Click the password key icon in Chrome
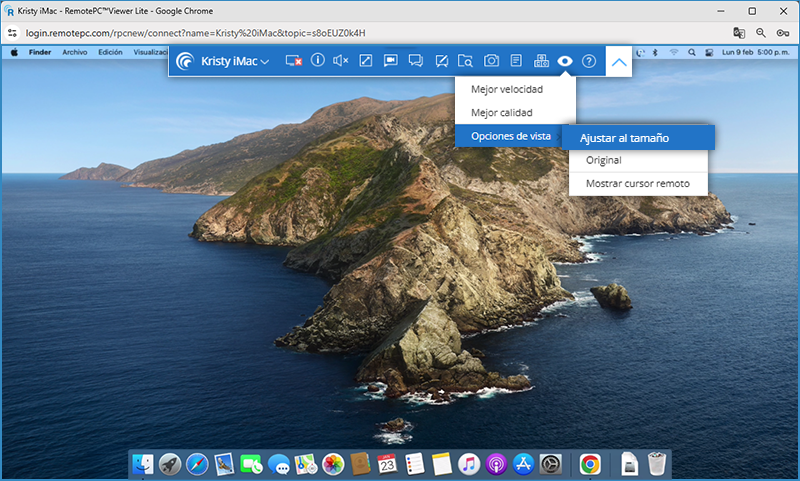This screenshot has height=481, width=800. 783,33
